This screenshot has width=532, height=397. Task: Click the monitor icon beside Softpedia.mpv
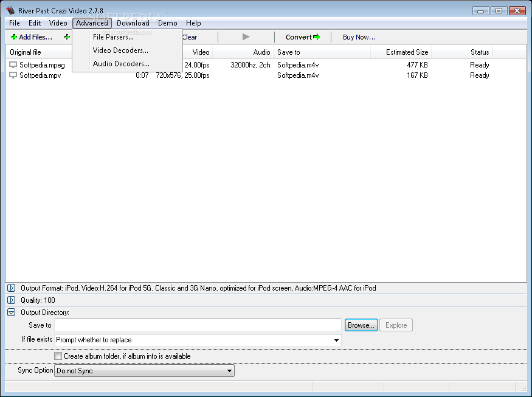(13, 75)
